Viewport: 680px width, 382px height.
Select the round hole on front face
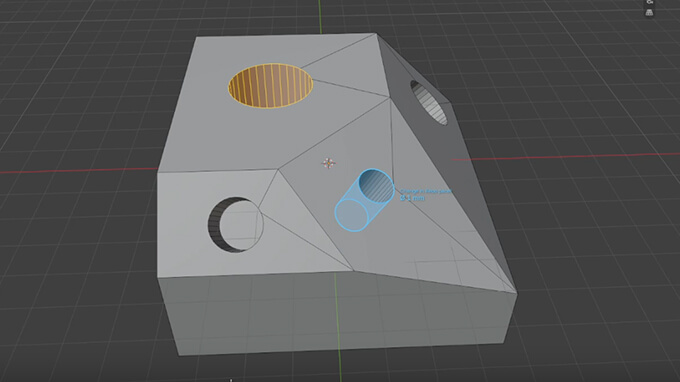coord(235,225)
